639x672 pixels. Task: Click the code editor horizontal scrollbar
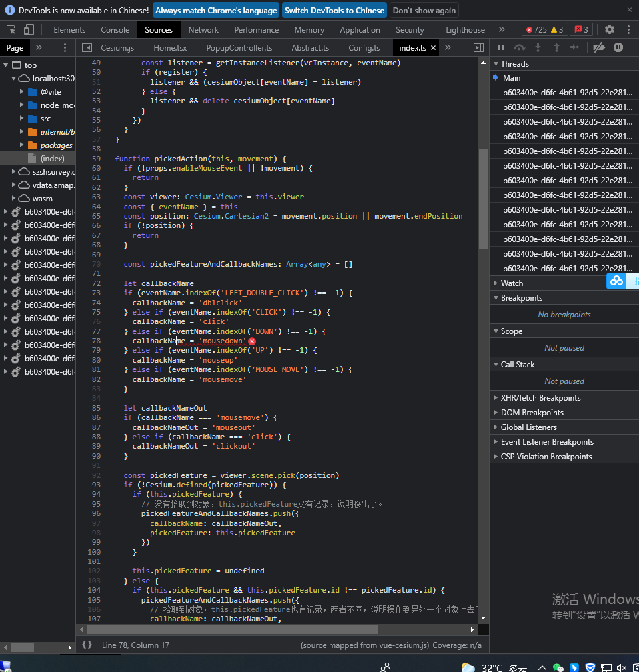[232, 629]
